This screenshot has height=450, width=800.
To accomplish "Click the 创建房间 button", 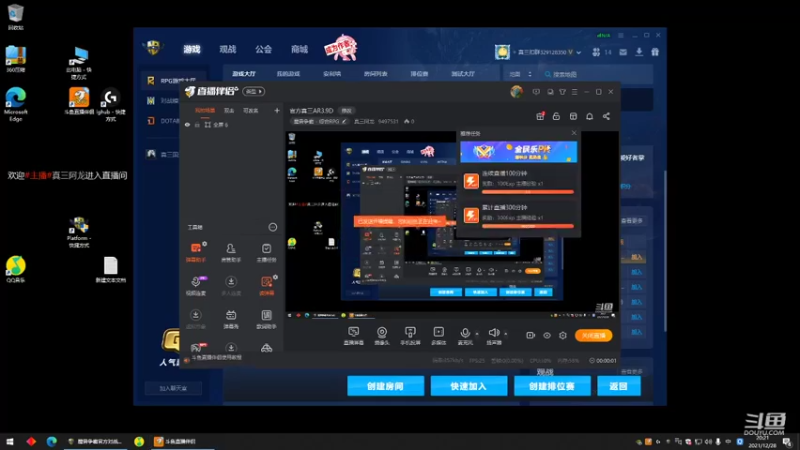I will tap(386, 386).
